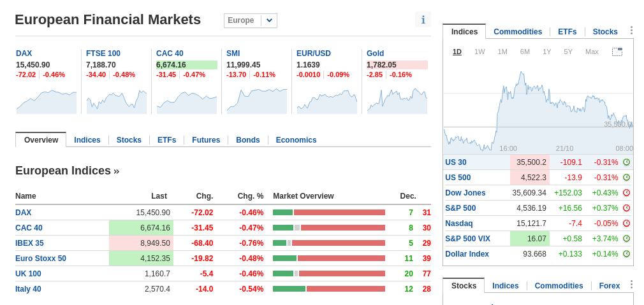Select the Stocks tab in bottom widget

coord(464,286)
